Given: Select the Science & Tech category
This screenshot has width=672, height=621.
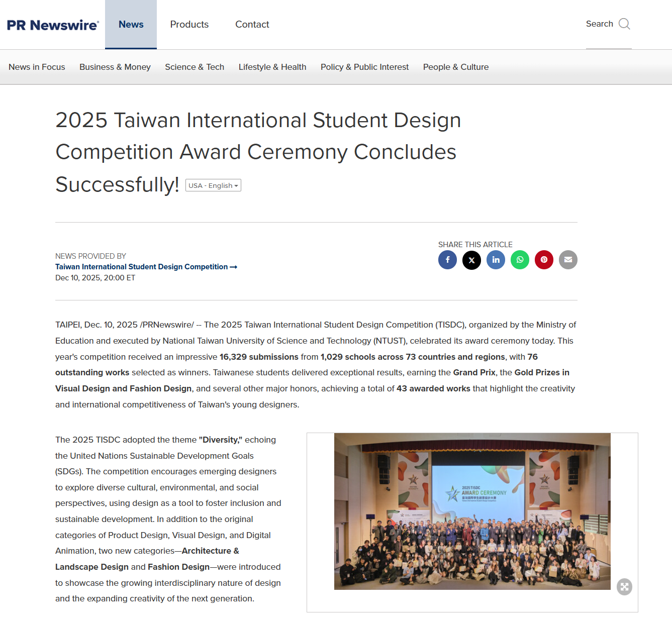Looking at the screenshot, I should [x=195, y=67].
